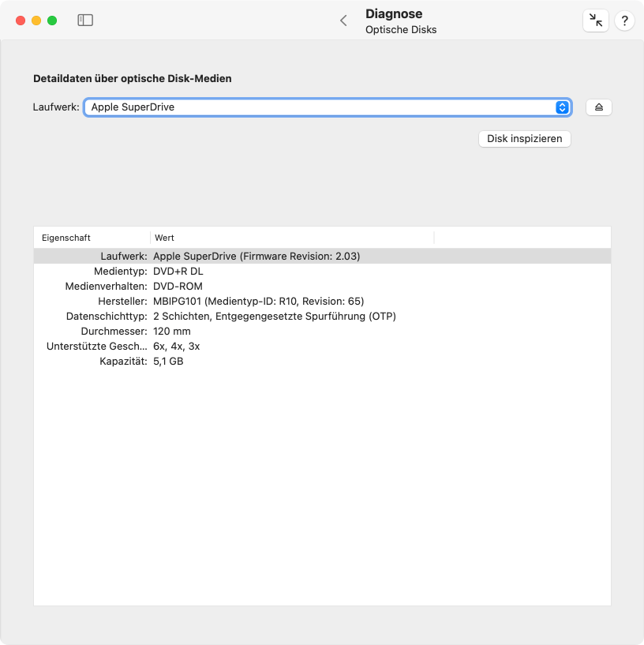Click the Eigenschaft column header
Screen dimensions: 644x645
coord(92,238)
